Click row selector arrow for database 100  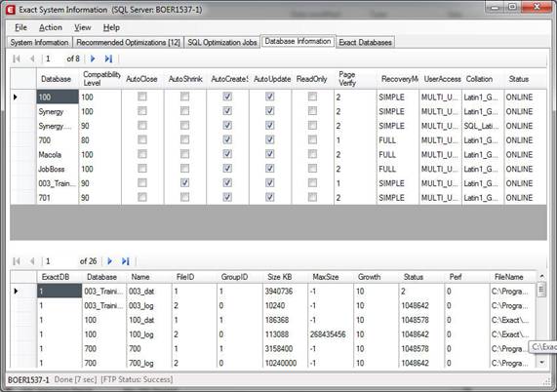23,97
